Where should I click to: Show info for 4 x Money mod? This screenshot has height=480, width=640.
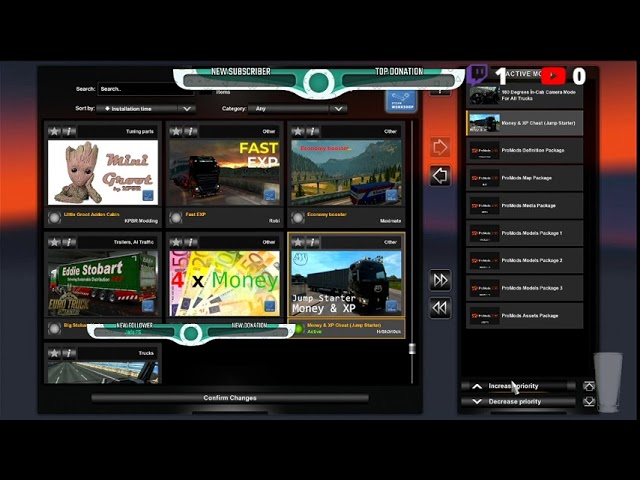tap(191, 242)
